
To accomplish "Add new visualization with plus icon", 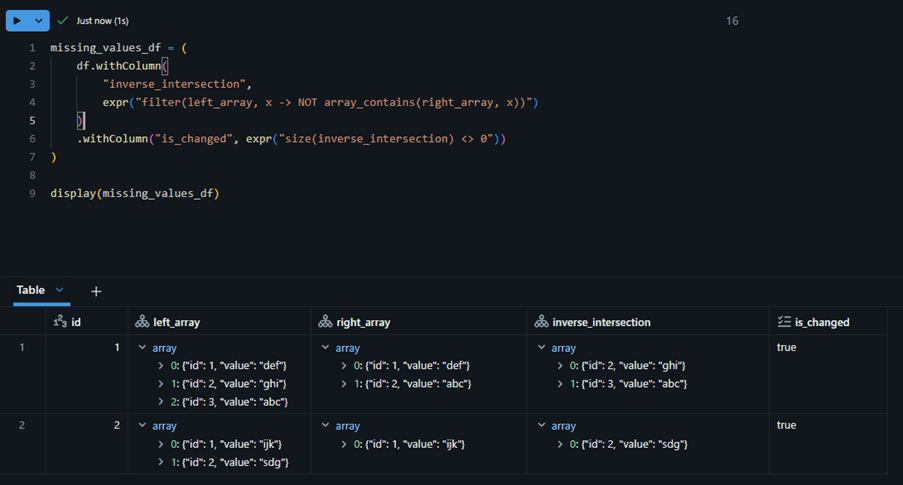I will click(96, 291).
